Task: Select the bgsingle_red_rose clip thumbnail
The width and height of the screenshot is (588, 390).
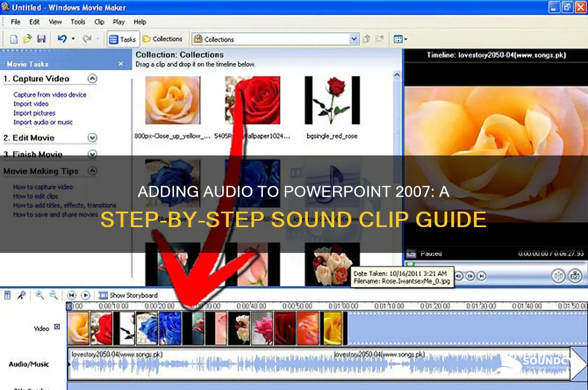Action: pos(332,100)
